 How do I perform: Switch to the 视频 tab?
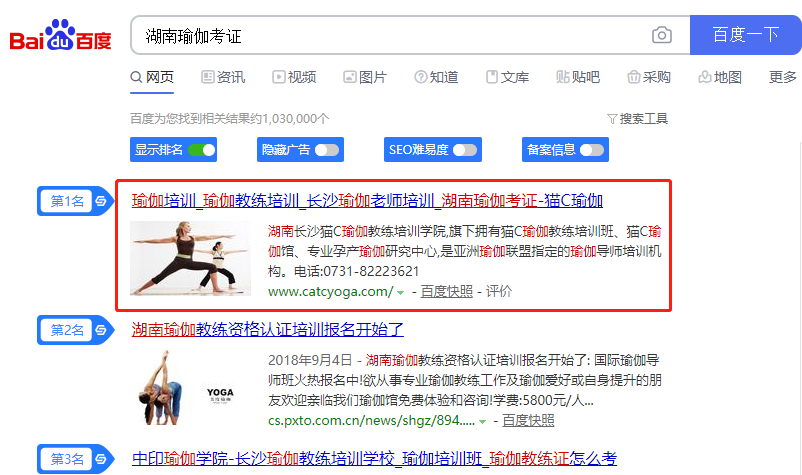click(x=294, y=77)
